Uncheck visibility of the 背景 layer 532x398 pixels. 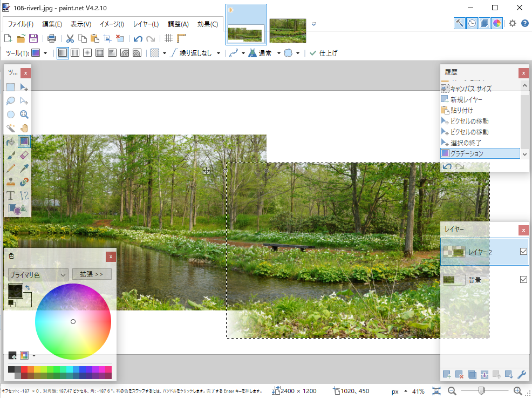[523, 279]
